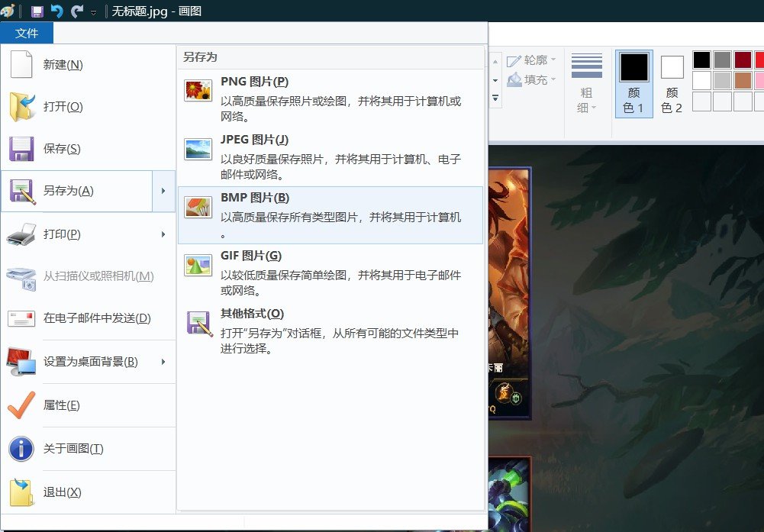The height and width of the screenshot is (532, 764).
Task: Expand the 另存为 submenu arrow
Action: click(163, 191)
